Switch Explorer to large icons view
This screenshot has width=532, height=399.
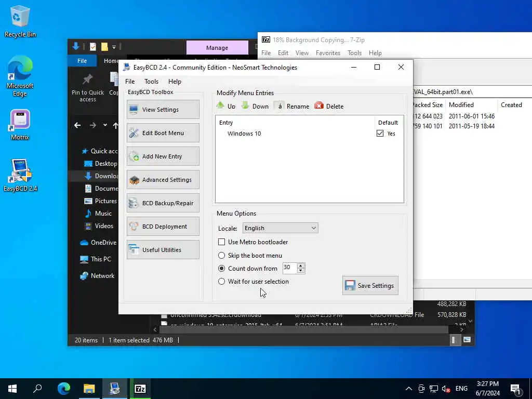click(x=467, y=340)
